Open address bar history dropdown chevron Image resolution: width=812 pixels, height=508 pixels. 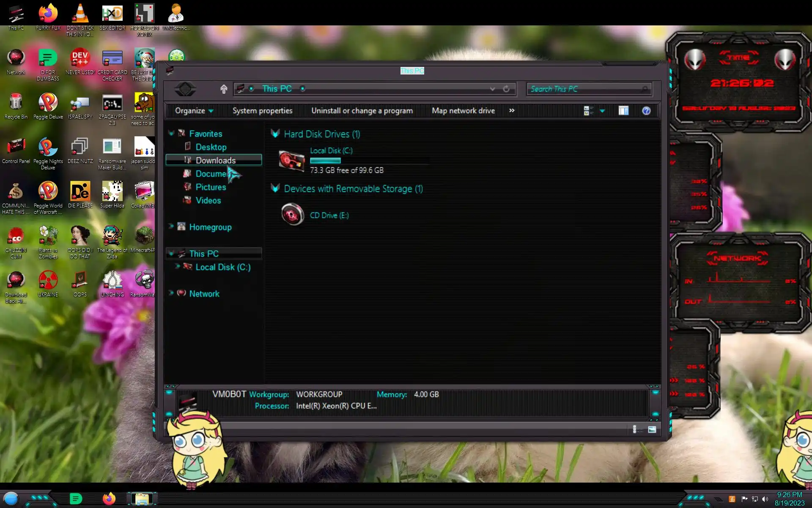coord(492,89)
